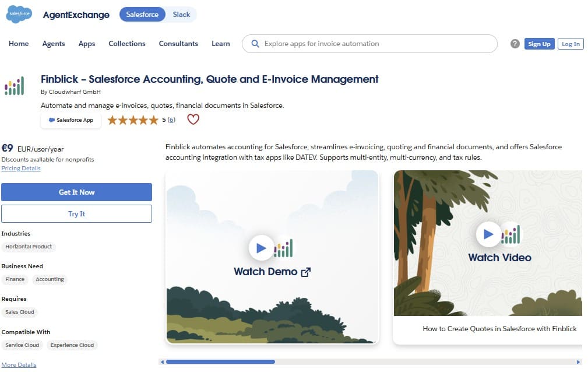
Task: Click the AgentExchange title text
Action: point(76,15)
